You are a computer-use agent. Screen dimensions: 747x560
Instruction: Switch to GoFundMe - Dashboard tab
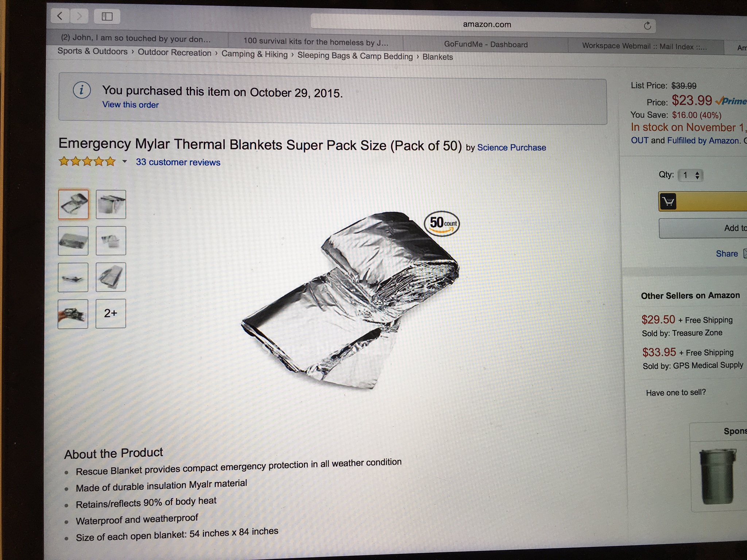(x=485, y=44)
